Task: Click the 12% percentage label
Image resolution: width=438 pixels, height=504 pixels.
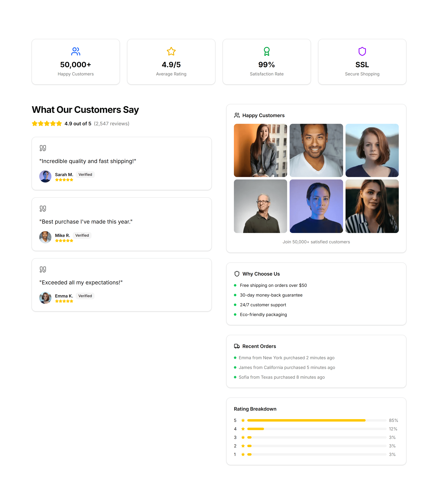Action: coord(393,429)
